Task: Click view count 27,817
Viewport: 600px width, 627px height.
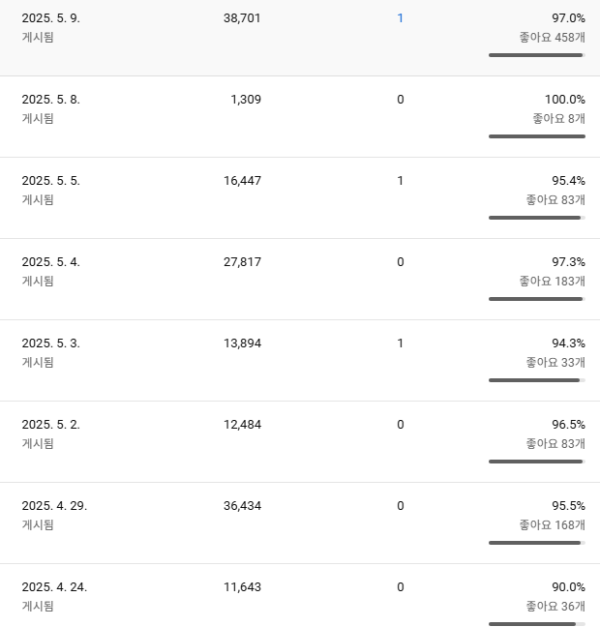Action: coord(242,261)
